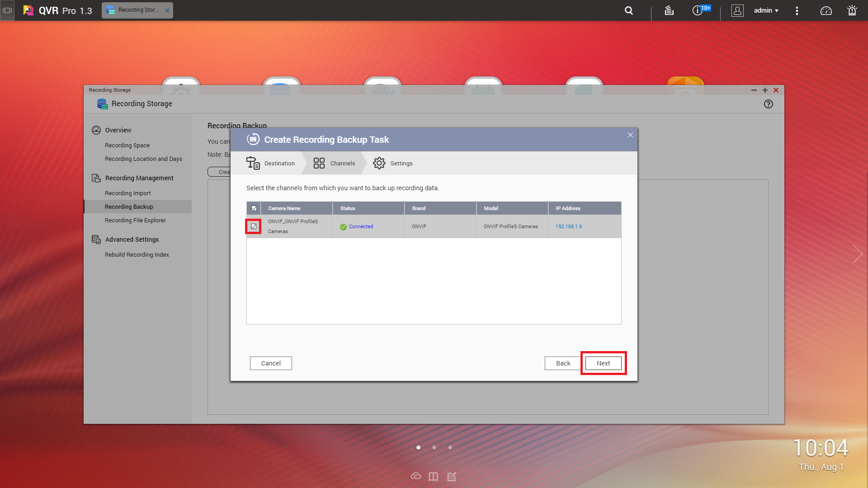
Task: Select the second desktop page dot
Action: (434, 448)
